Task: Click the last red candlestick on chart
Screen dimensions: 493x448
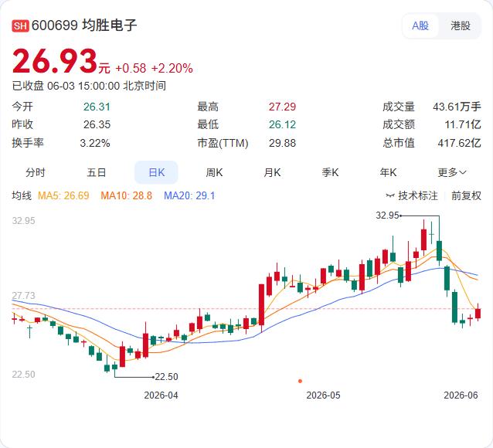Action: (478, 314)
